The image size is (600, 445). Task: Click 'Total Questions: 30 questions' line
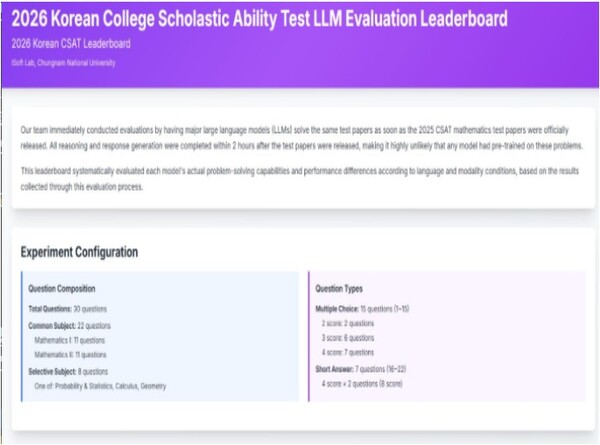click(68, 309)
